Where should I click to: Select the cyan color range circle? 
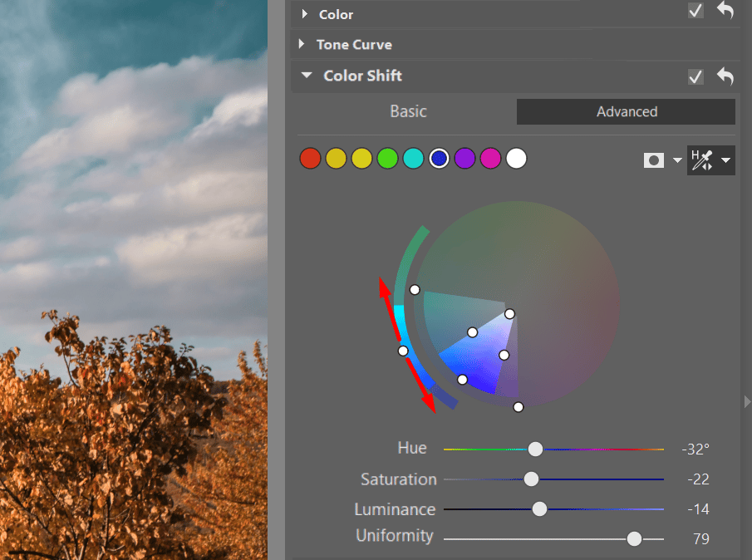(x=413, y=158)
